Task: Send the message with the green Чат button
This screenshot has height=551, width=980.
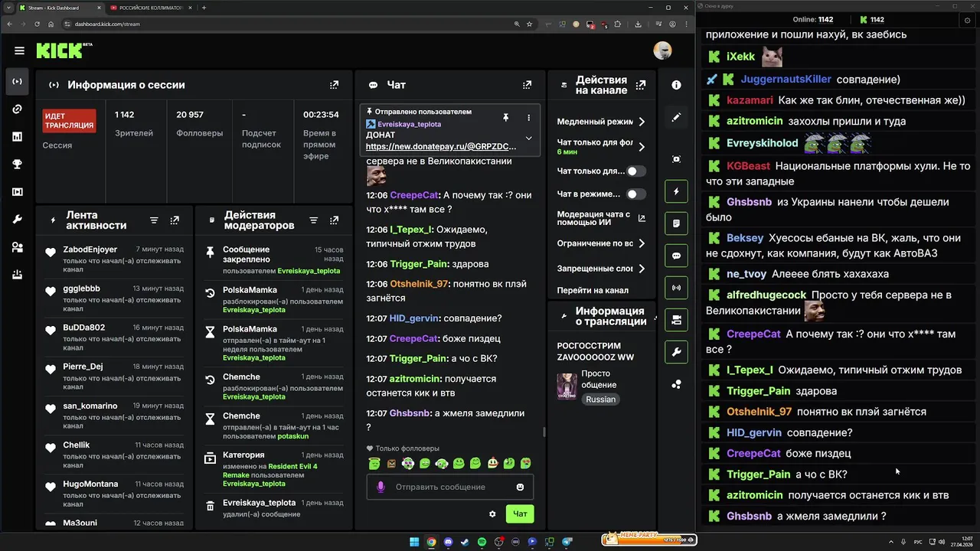Action: tap(520, 514)
